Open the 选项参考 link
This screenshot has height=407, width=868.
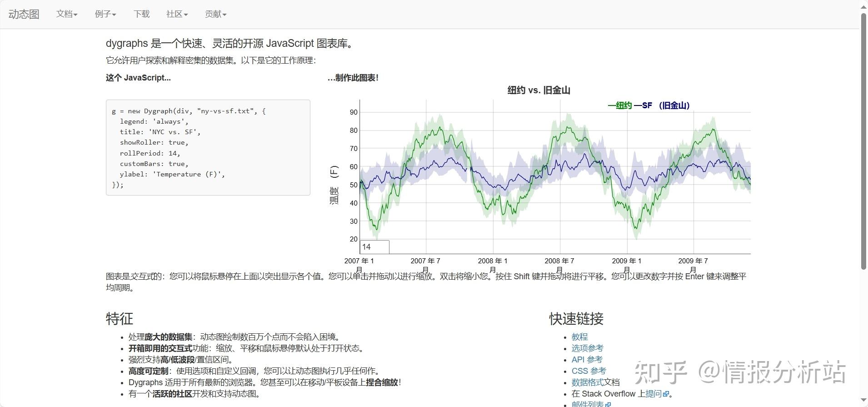point(587,348)
